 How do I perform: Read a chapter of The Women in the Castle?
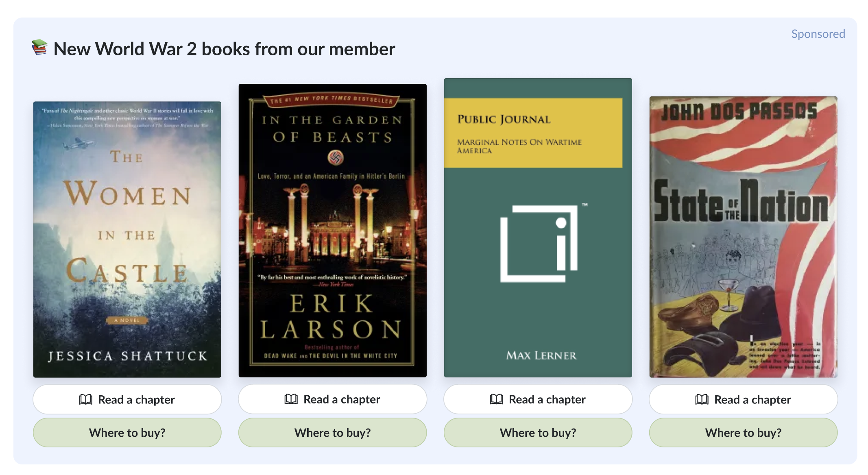point(127,399)
